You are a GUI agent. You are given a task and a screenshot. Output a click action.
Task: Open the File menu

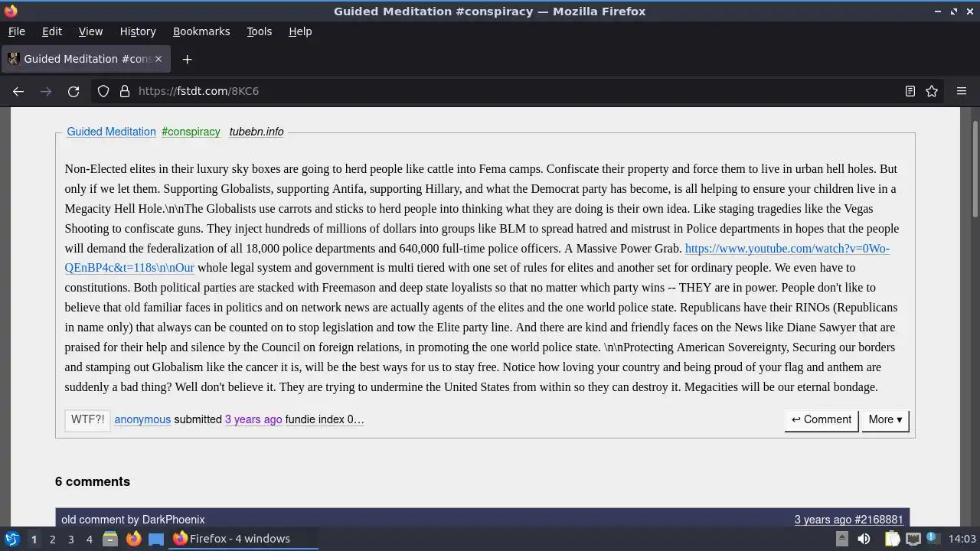[x=16, y=31]
